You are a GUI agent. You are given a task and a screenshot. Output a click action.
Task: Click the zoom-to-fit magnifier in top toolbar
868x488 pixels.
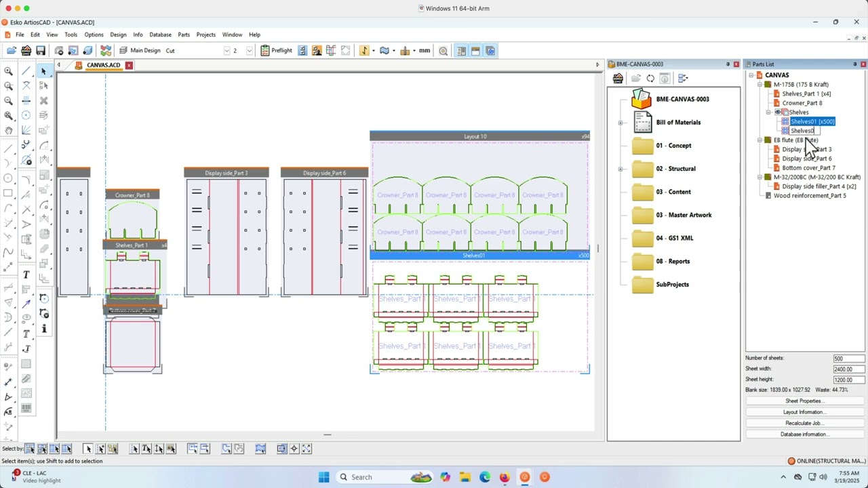(443, 51)
